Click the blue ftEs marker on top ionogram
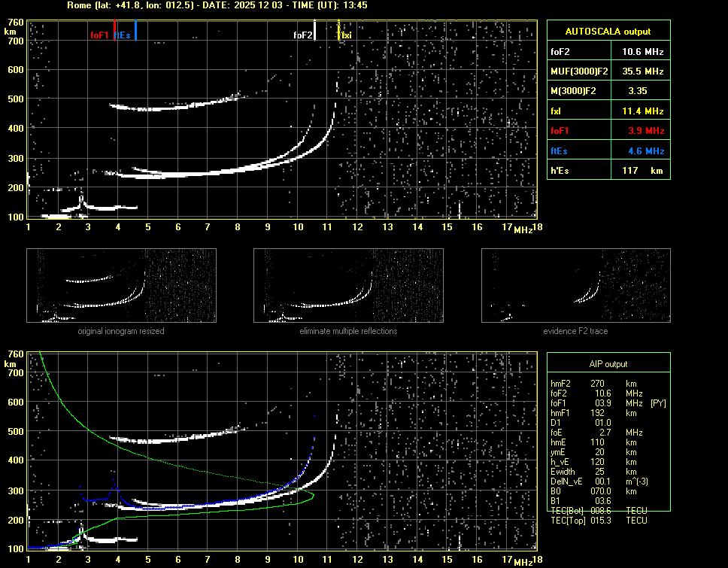 click(135, 32)
